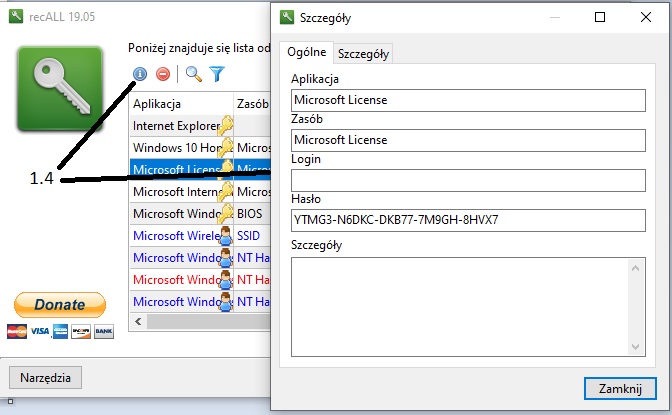
Task: Select the Internet Explorer row
Action: point(200,126)
